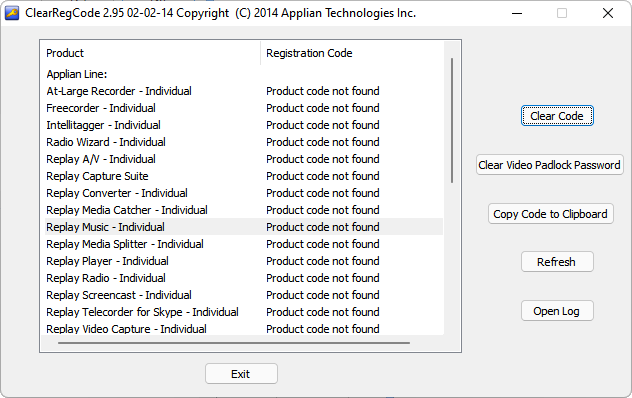Select 'Replay Music - Individual' row
The image size is (632, 398).
pos(244,227)
